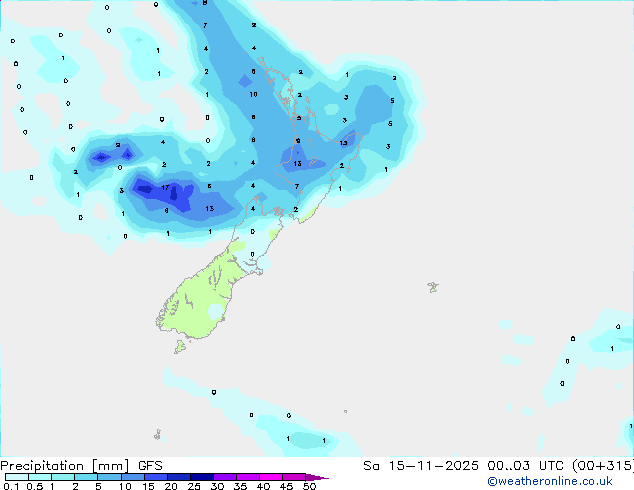This screenshot has width=634, height=490.
Task: Click the 0.5–1 mm legend color box
Action: 40,477
